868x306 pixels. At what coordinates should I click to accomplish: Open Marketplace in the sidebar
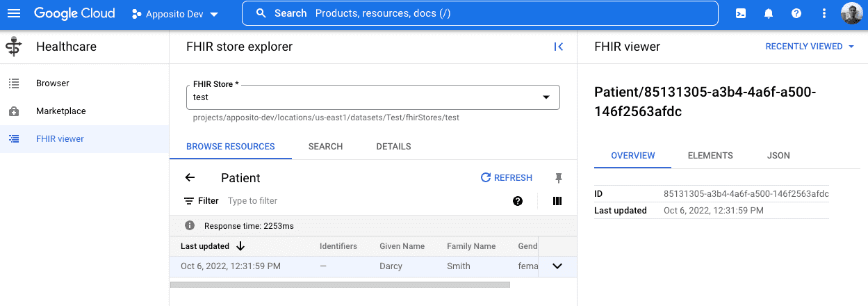click(x=61, y=111)
